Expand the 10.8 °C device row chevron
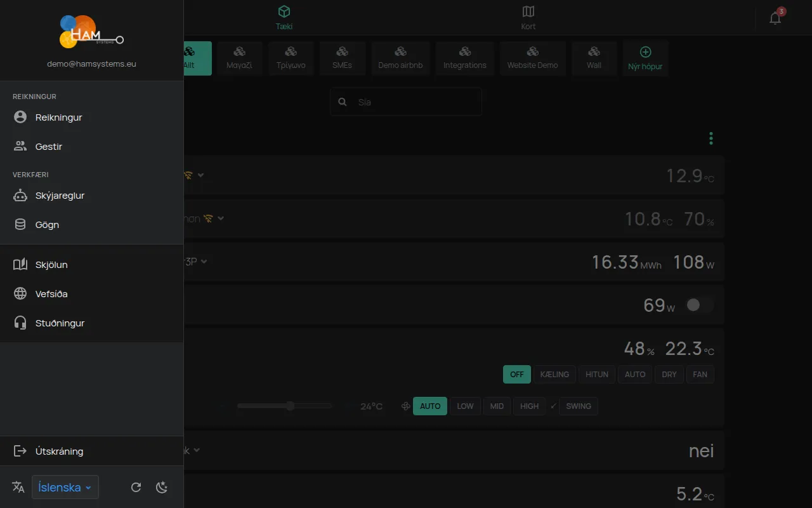The width and height of the screenshot is (812, 508). click(221, 218)
